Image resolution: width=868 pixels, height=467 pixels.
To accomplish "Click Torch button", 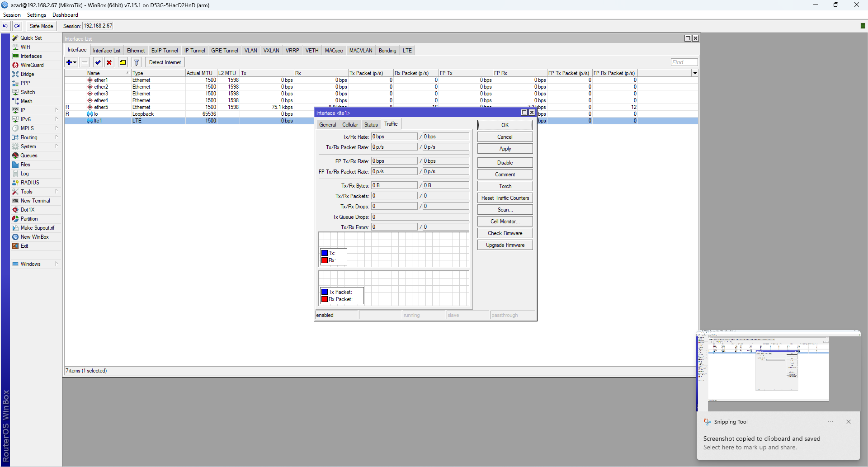I will [505, 186].
